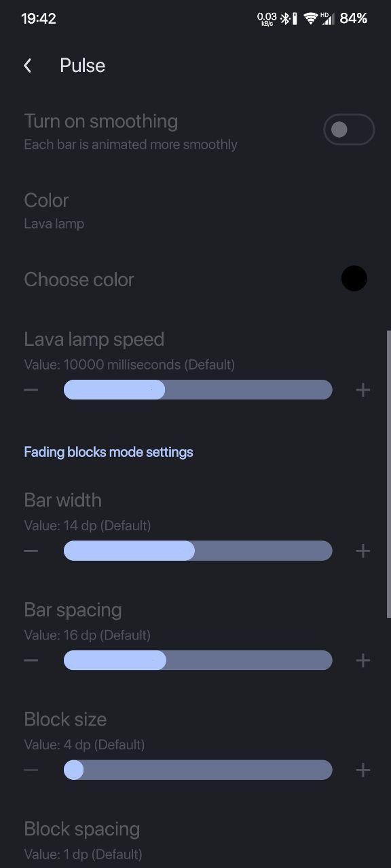Decrease Bar spacing with the minus icon
This screenshot has height=868, width=391.
point(31,660)
